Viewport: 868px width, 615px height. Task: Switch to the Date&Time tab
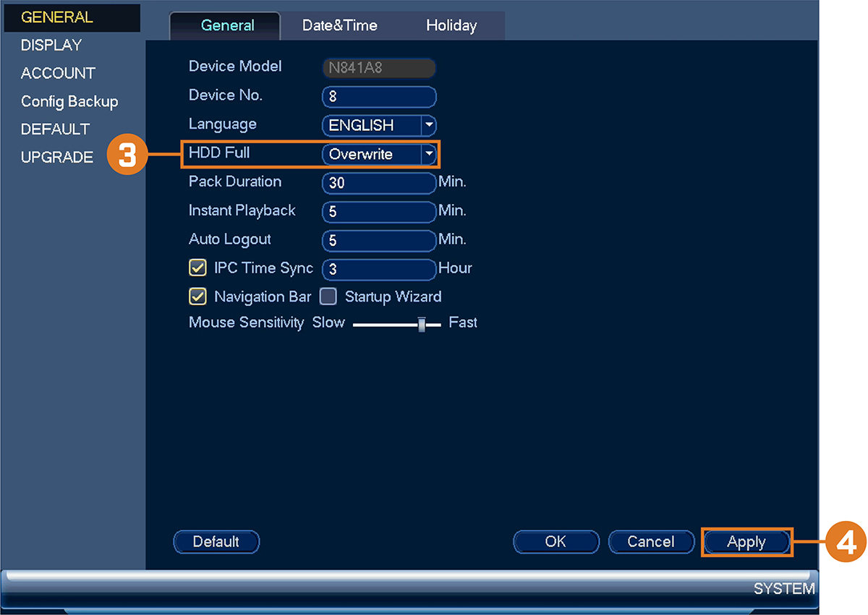coord(340,25)
